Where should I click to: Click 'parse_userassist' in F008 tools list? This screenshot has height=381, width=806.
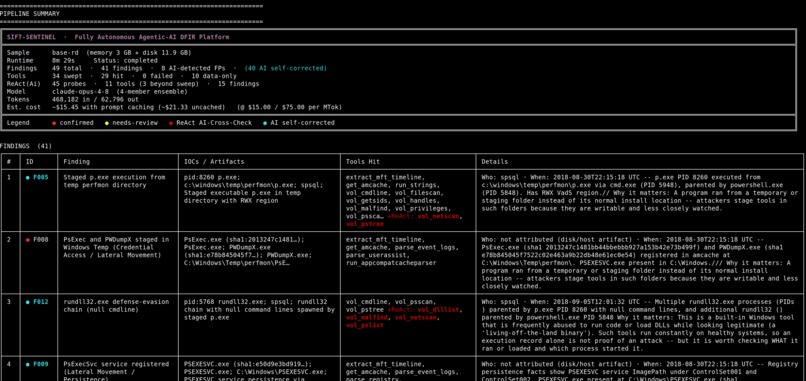click(376, 255)
